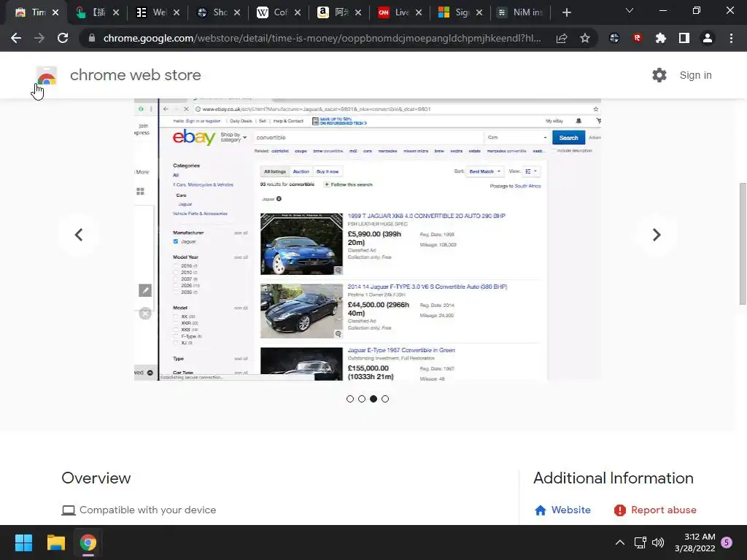Open the red R extension icon
Image resolution: width=747 pixels, height=560 pixels.
[638, 38]
